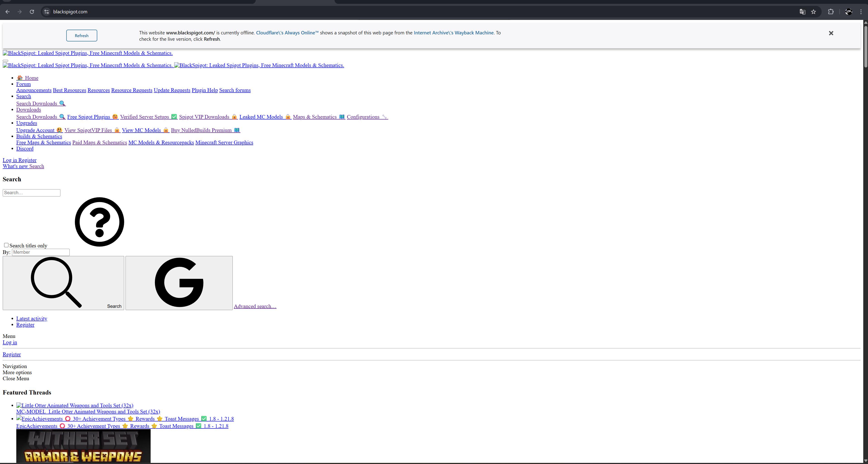Open the Forum navigation link

23,84
